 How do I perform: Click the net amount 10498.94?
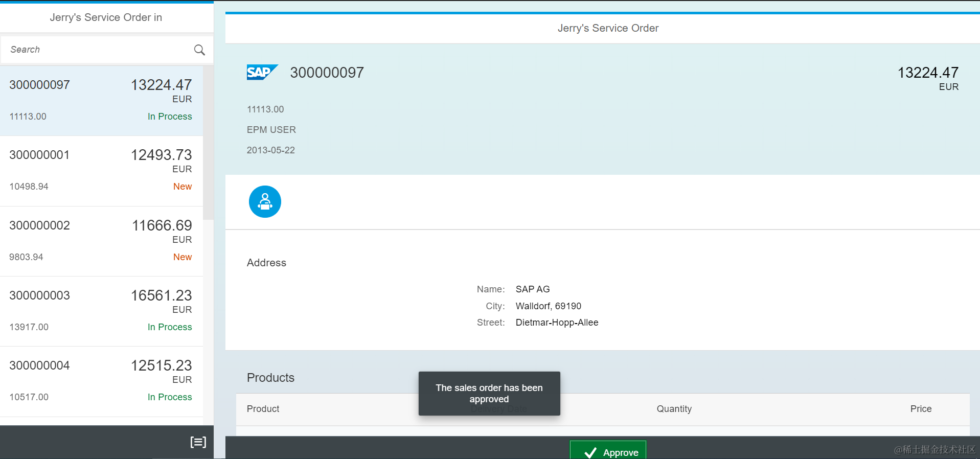(x=29, y=187)
